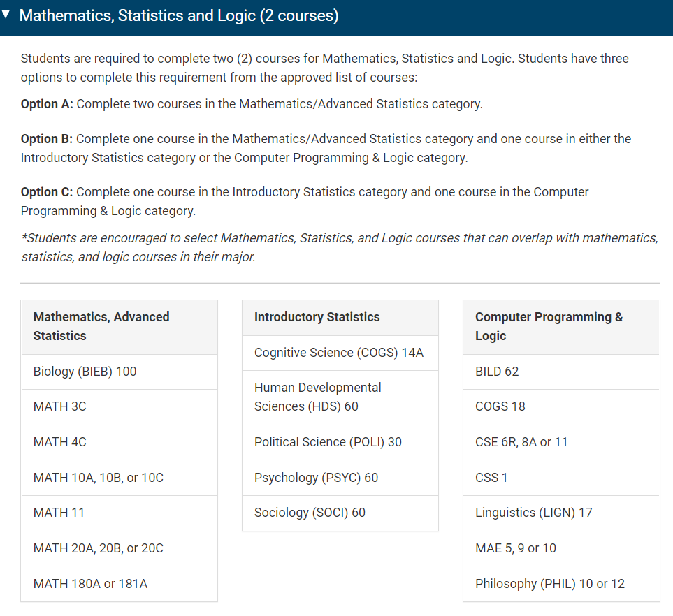673x616 pixels.
Task: Click the BILD 62 course cell
Action: tap(561, 372)
